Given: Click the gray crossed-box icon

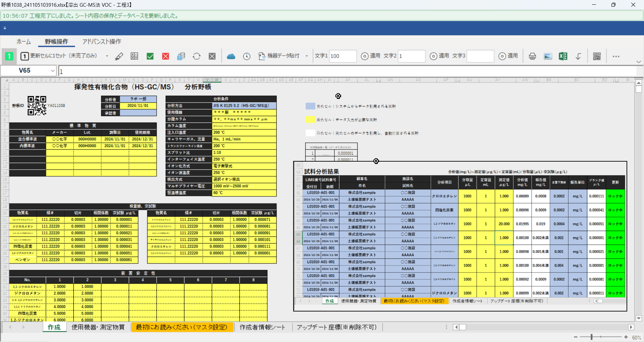Looking at the screenshot, I should [x=212, y=56].
